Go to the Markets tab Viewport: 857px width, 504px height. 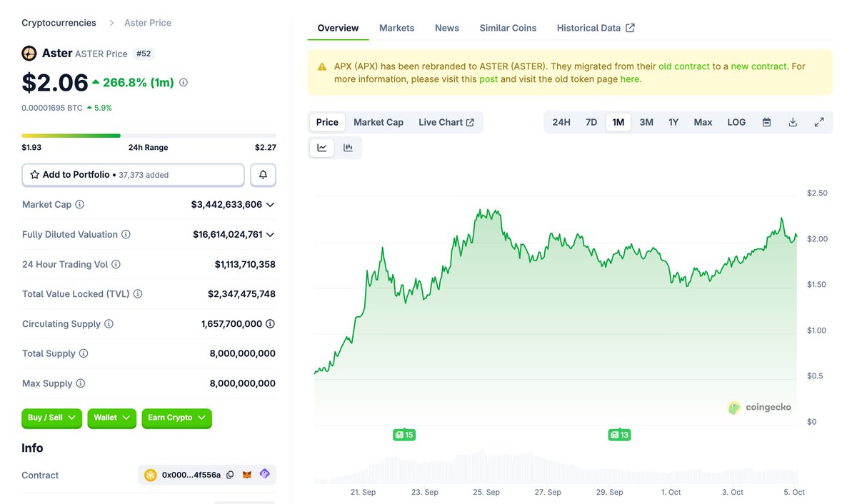point(396,28)
